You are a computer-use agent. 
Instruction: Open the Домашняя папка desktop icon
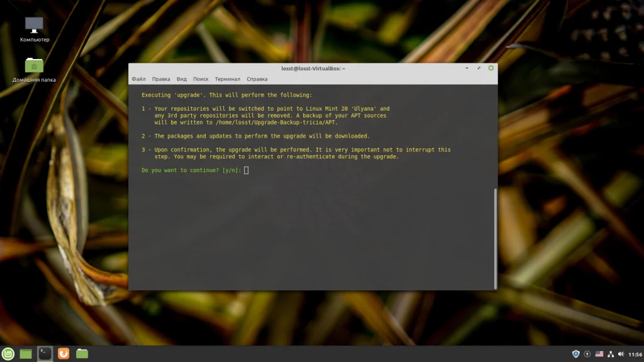[x=34, y=70]
